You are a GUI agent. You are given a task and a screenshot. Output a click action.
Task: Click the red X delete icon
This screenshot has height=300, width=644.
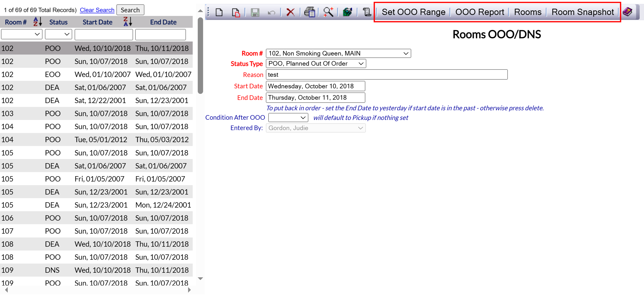(290, 12)
